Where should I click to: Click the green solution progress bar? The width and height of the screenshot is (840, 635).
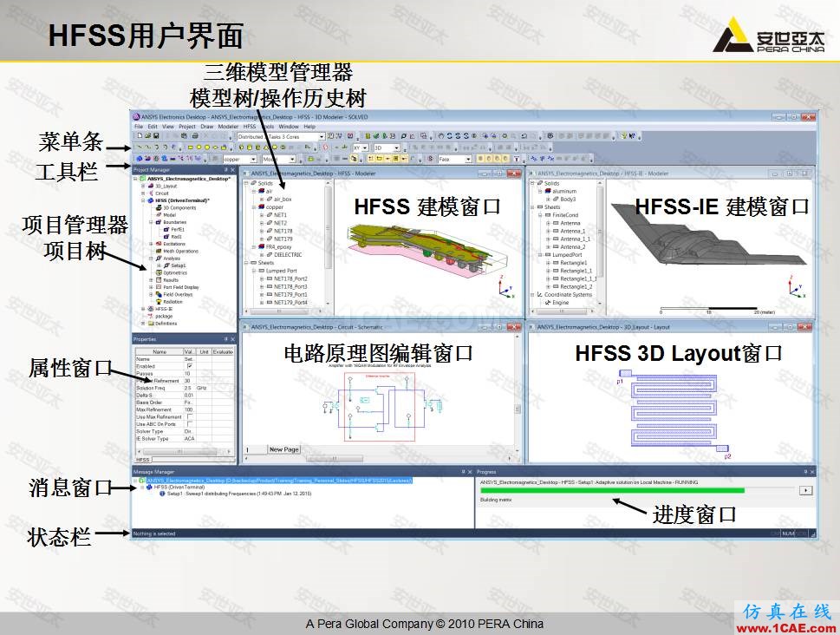[x=612, y=490]
